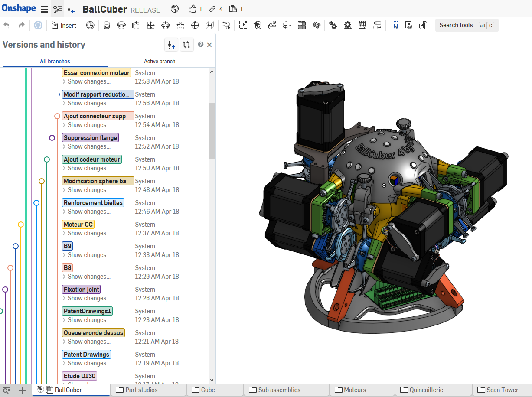532x397 pixels.
Task: Click the Insert parts and assemblies button
Action: [64, 26]
